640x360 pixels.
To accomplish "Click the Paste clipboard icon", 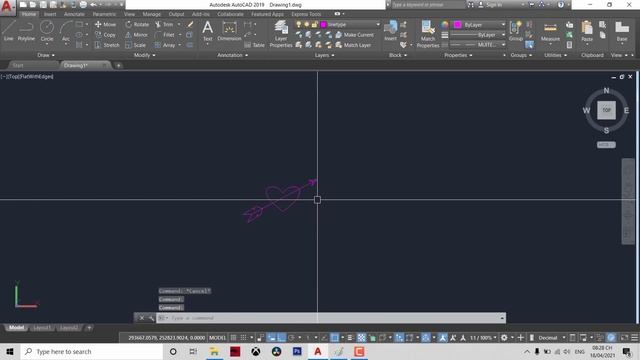I will (587, 31).
